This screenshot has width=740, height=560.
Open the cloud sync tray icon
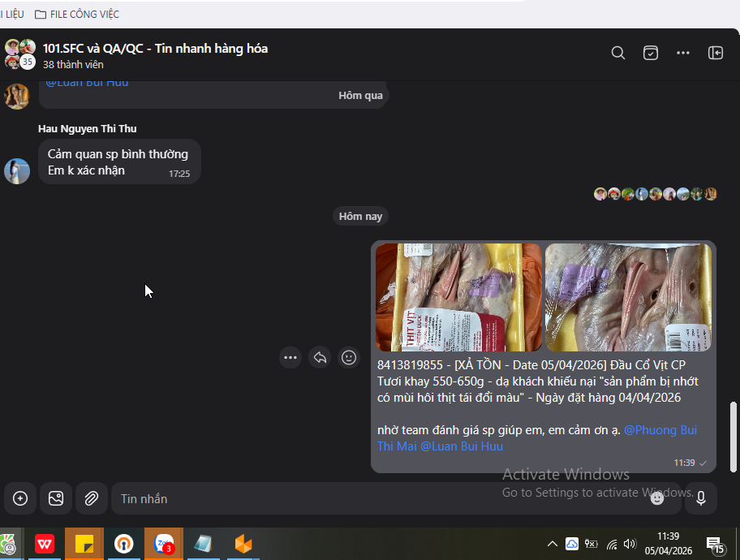[x=571, y=544]
